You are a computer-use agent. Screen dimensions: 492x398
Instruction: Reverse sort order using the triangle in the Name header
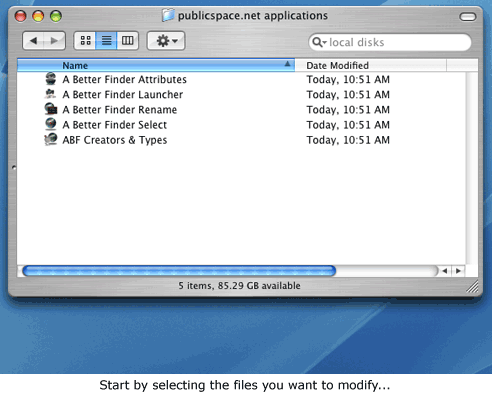point(287,64)
